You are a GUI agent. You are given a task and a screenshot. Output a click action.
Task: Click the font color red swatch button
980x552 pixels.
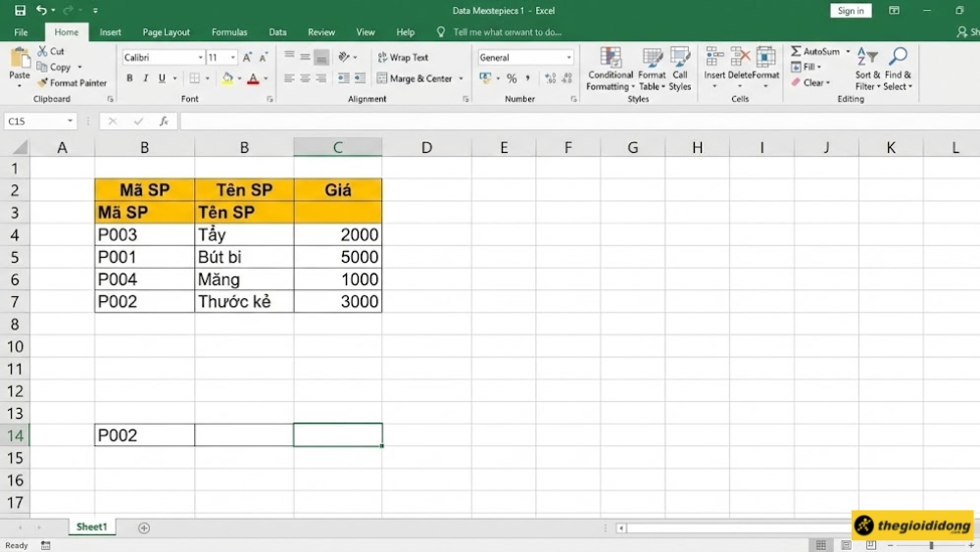pos(253,78)
